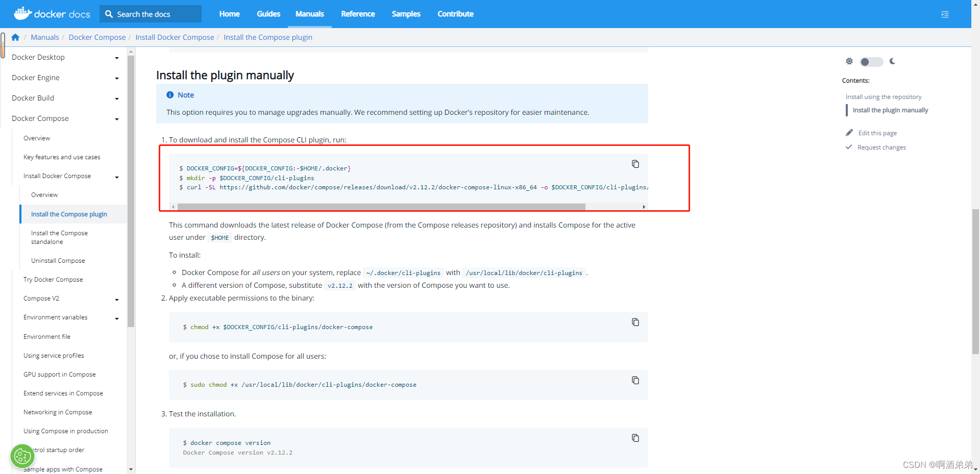Click the search magnifier icon

[109, 14]
